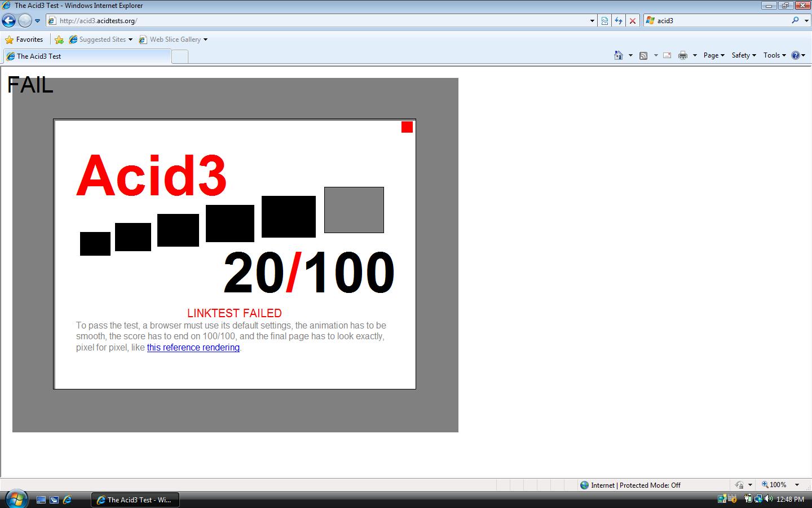Click the tray icon with colored squares
Viewport: 812px width, 508px height.
[722, 499]
